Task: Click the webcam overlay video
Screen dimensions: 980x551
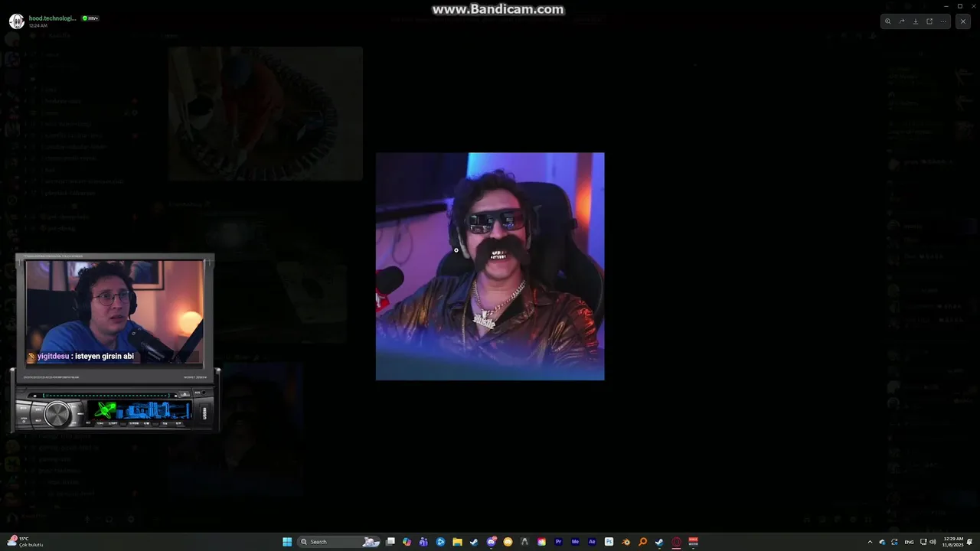Action: click(115, 314)
